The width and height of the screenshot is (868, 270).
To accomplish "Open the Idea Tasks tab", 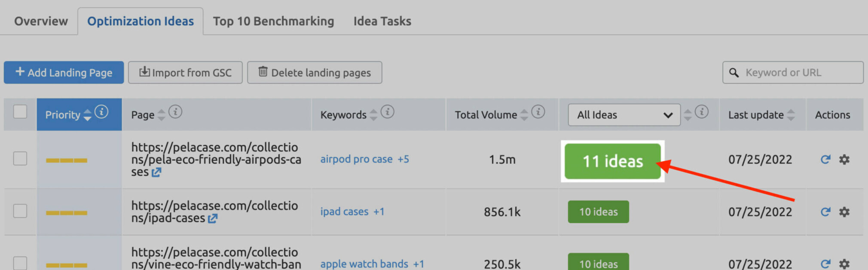I will tap(382, 21).
